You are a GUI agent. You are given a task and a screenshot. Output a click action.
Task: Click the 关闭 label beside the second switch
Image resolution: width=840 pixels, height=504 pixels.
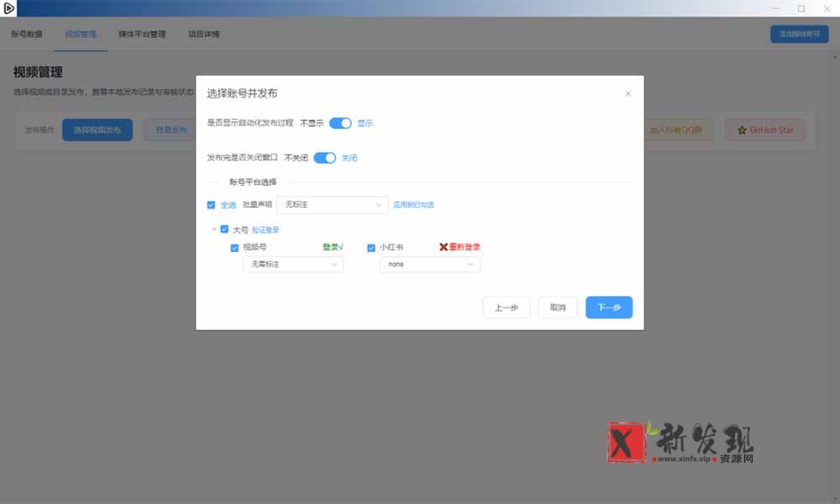(349, 158)
